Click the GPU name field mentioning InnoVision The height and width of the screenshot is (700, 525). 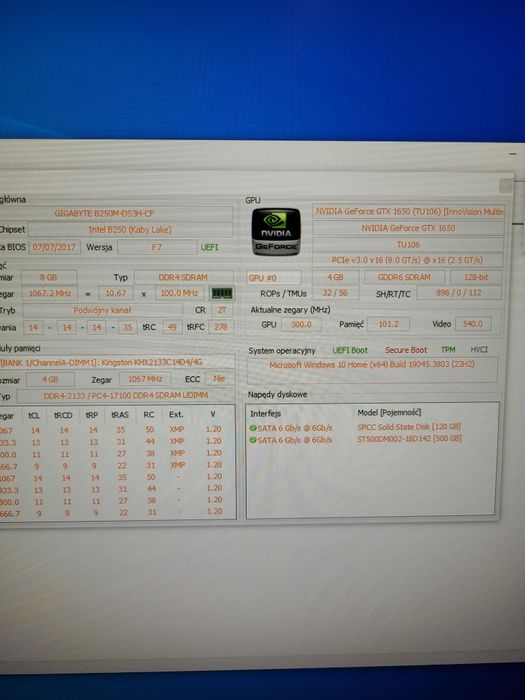409,212
